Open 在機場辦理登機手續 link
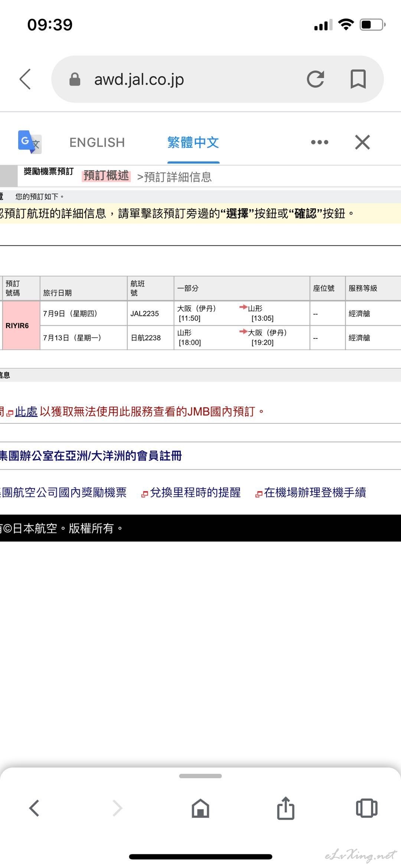 315,492
